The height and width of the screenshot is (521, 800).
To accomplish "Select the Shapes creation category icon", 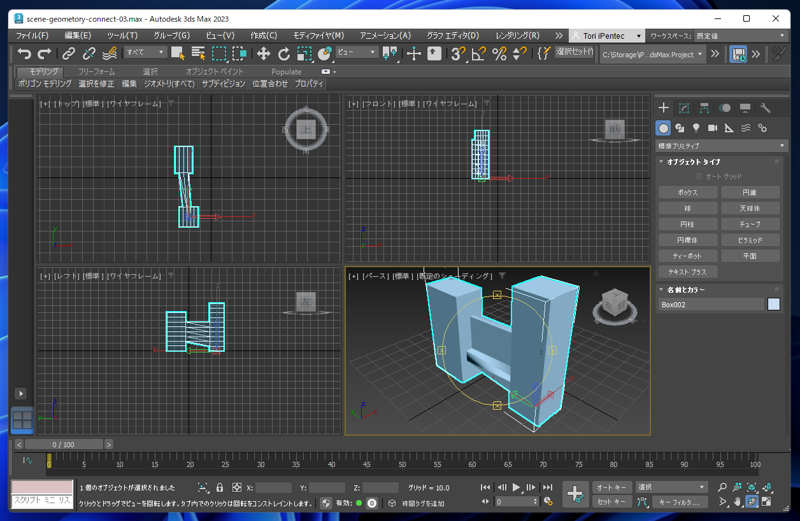I will pos(680,128).
